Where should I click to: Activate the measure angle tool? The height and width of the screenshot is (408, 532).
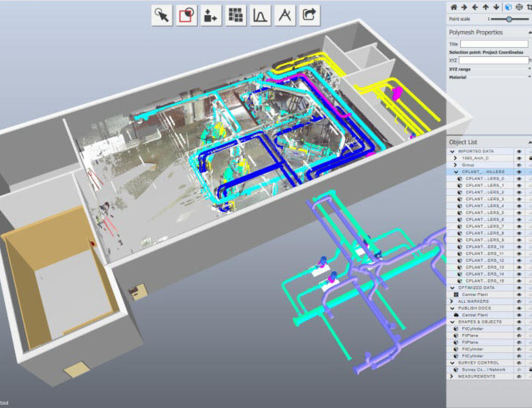(284, 15)
